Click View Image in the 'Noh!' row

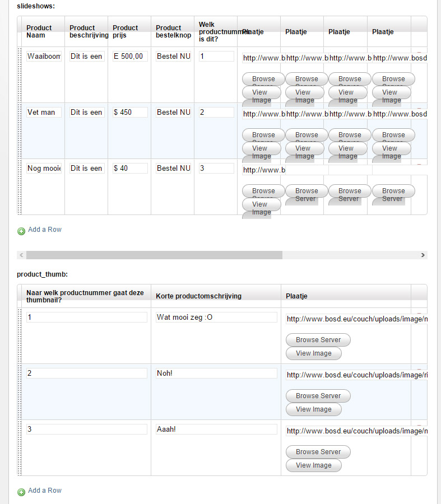pyautogui.click(x=314, y=409)
